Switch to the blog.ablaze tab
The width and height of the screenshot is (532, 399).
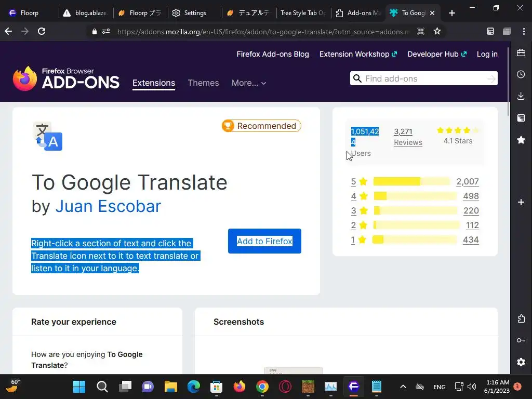pos(86,13)
